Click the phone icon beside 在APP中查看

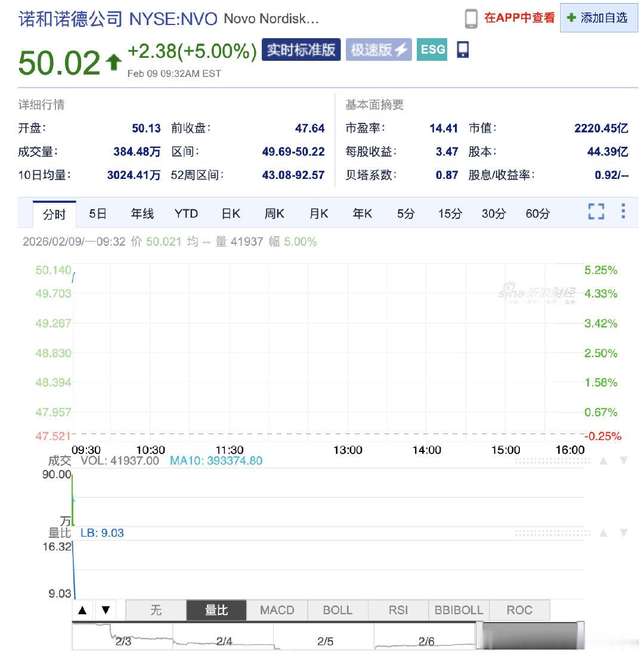(470, 18)
